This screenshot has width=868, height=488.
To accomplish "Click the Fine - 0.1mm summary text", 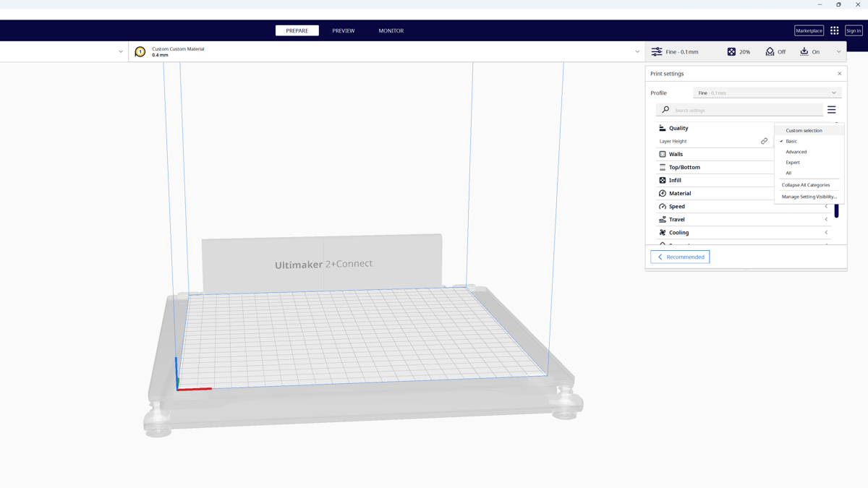I will 682,52.
